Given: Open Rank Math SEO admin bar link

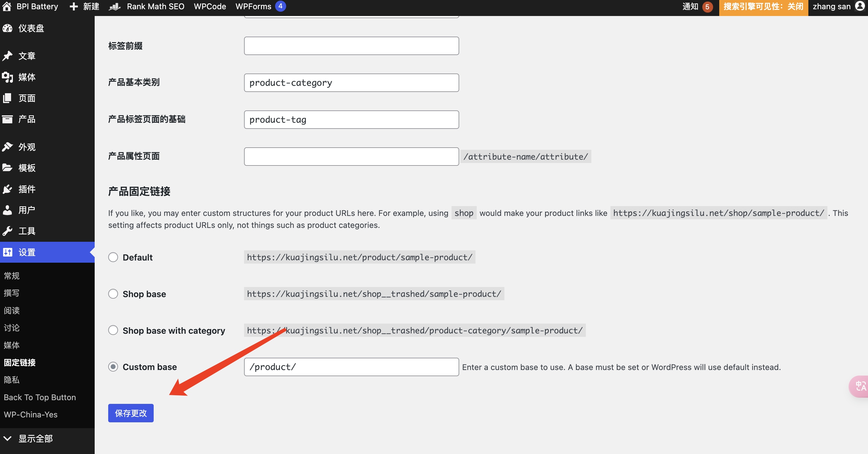Looking at the screenshot, I should pos(155,6).
